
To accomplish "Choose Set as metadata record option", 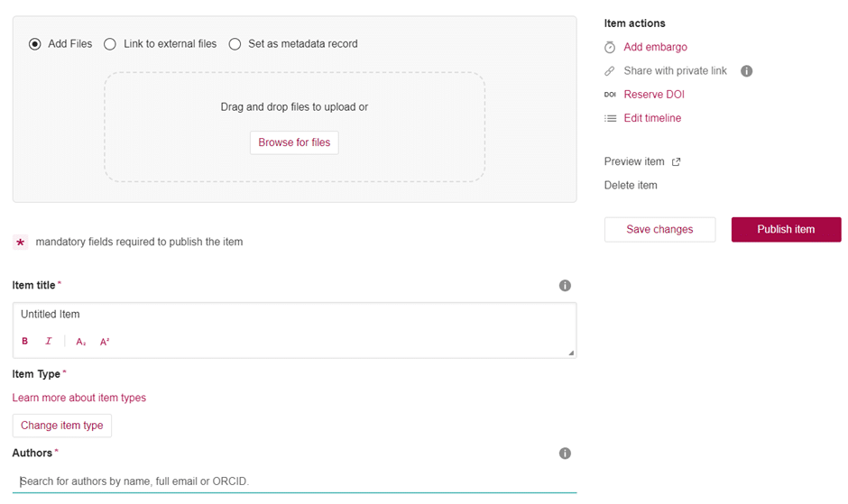I will (x=235, y=43).
